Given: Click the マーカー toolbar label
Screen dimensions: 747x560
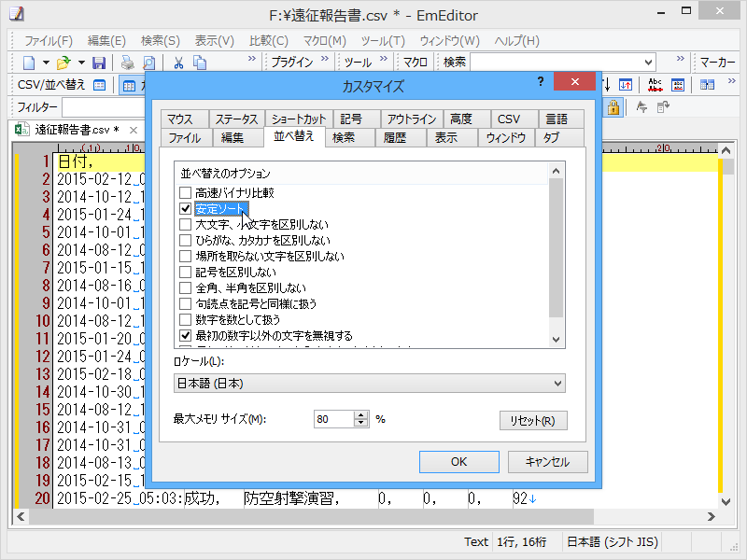Looking at the screenshot, I should point(717,63).
